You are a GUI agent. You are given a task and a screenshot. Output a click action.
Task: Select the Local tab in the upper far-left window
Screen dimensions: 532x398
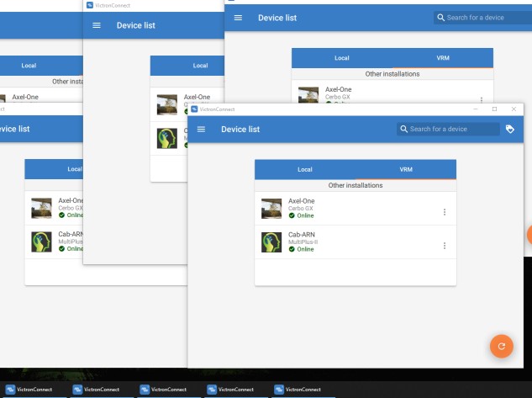[29, 66]
